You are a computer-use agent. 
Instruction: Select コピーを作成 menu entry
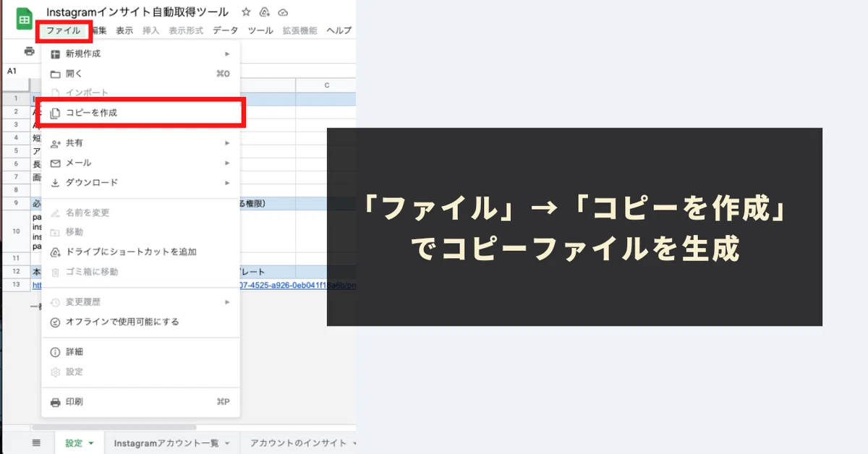tap(140, 113)
